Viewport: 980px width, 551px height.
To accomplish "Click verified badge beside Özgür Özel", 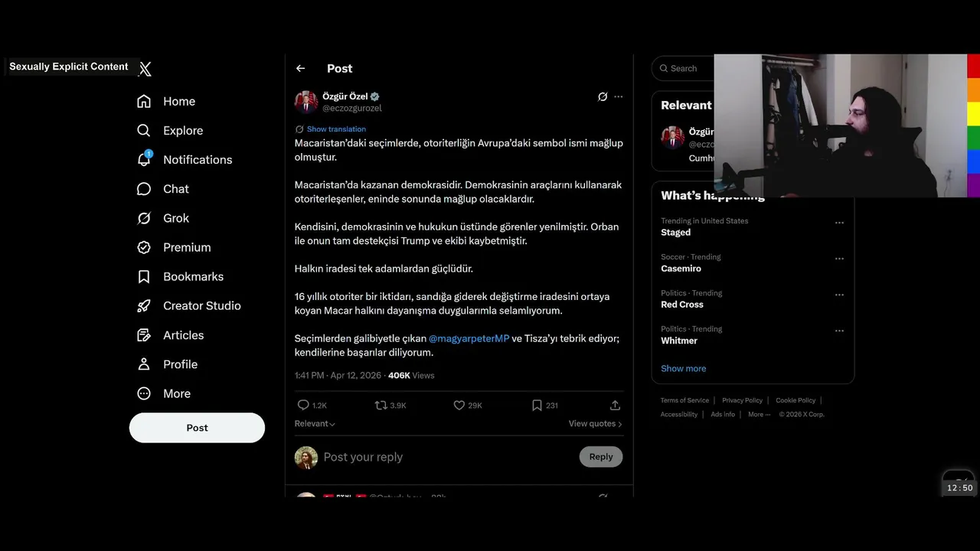I will tap(374, 96).
